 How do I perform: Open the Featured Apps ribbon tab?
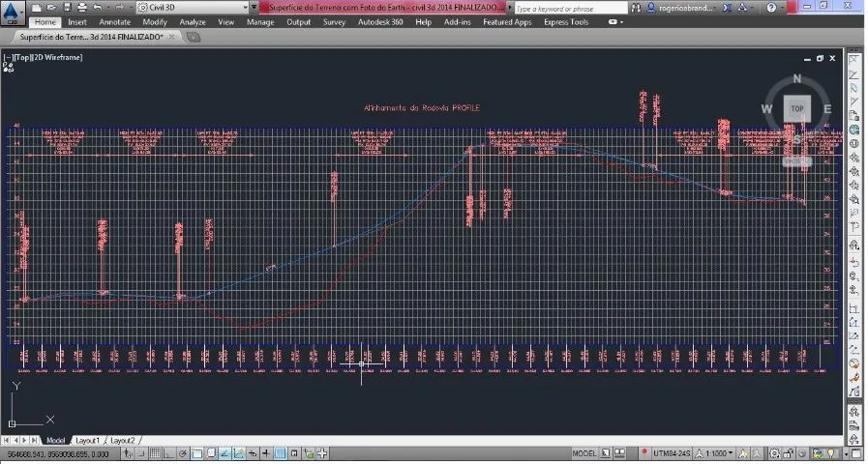pyautogui.click(x=507, y=22)
